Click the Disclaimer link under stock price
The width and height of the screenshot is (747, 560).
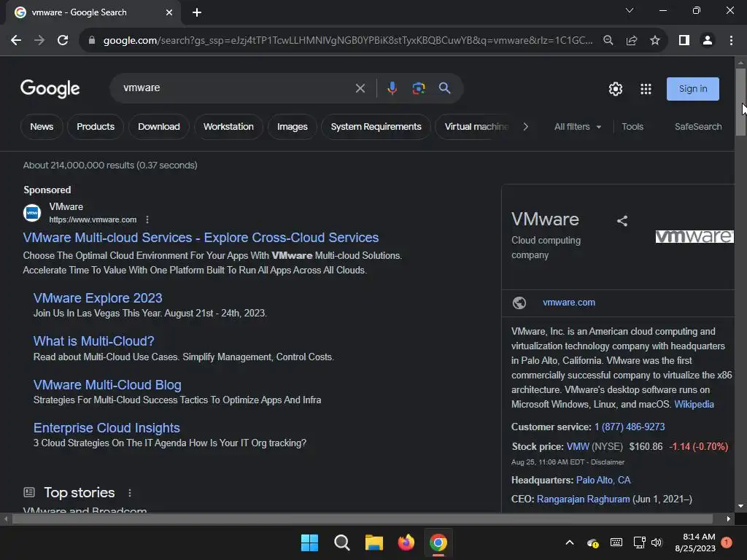(x=608, y=462)
